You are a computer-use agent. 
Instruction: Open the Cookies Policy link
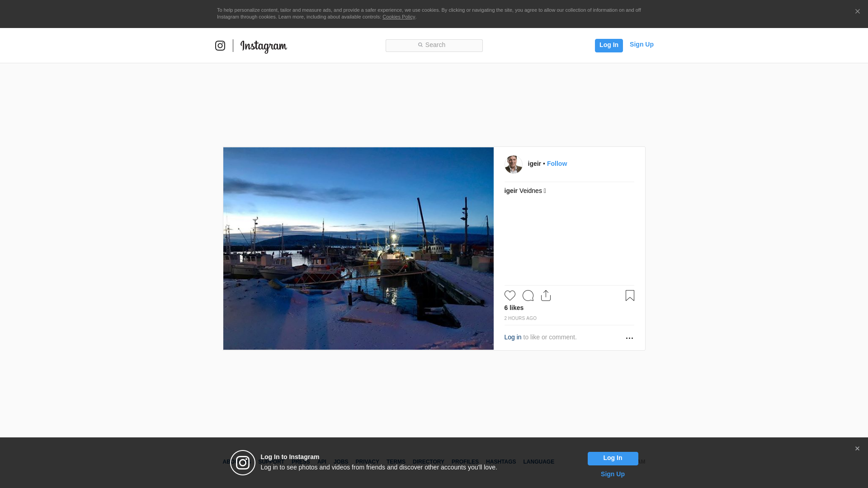click(x=398, y=17)
